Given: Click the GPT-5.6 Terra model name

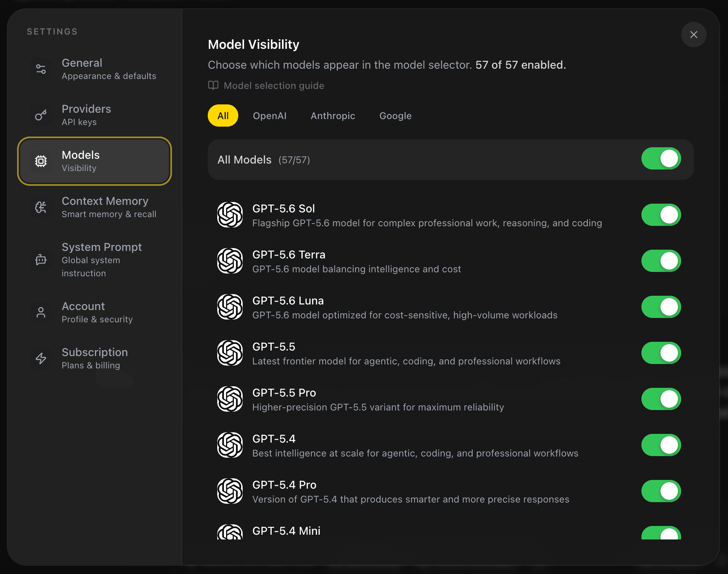Looking at the screenshot, I should (289, 254).
